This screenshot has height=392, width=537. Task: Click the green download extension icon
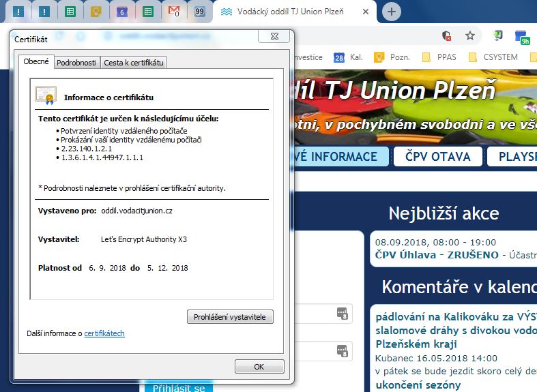click(x=499, y=36)
